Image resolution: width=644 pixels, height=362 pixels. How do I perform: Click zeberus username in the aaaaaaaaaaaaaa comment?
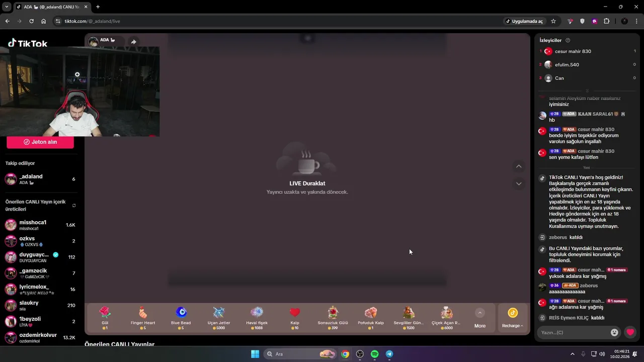coord(589,286)
